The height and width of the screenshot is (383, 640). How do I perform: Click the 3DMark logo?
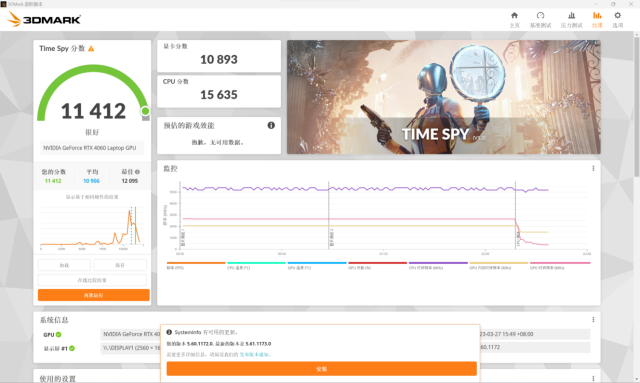coord(44,19)
